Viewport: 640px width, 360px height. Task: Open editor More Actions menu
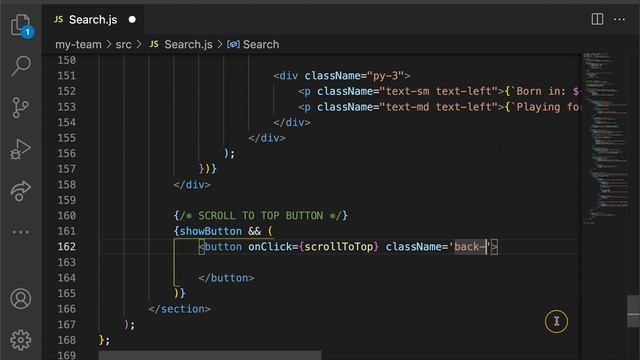(619, 19)
